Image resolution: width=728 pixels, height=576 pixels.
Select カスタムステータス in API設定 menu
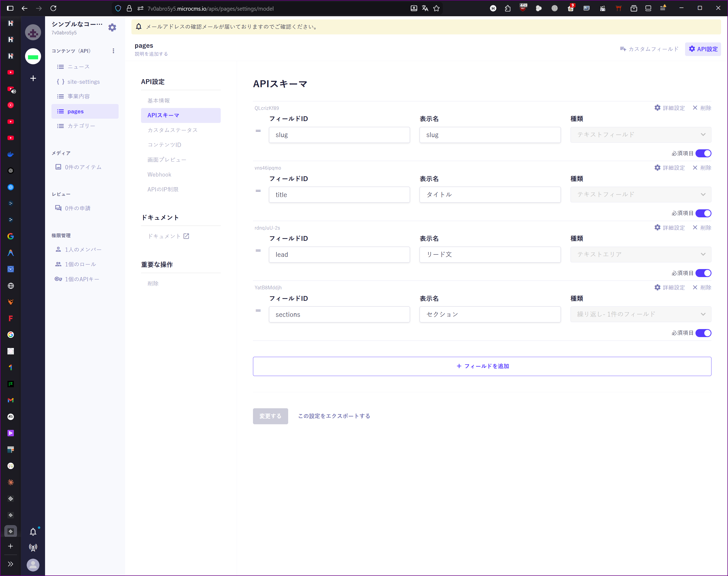tap(172, 130)
